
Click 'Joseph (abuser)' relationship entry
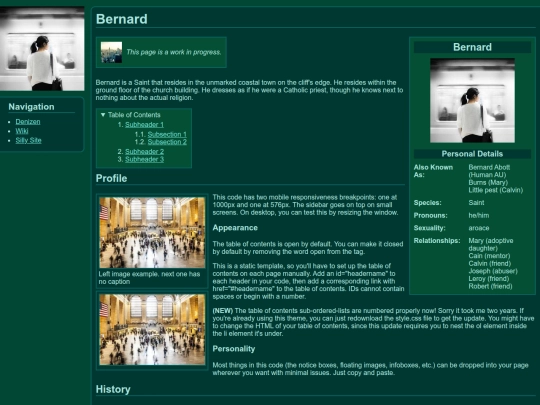click(x=493, y=271)
